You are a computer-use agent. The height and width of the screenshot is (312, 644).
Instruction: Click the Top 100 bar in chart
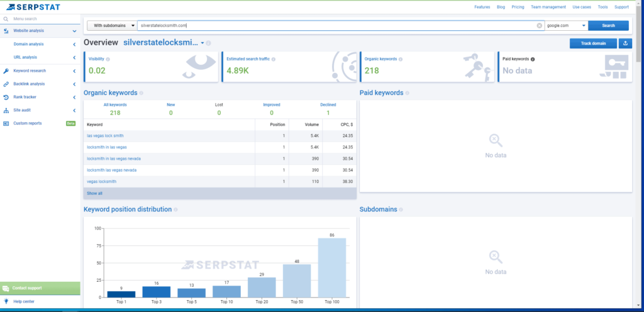(332, 267)
